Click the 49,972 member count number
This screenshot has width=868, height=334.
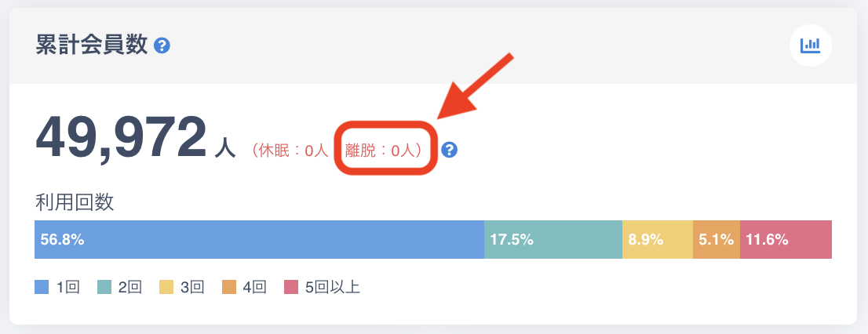point(121,138)
